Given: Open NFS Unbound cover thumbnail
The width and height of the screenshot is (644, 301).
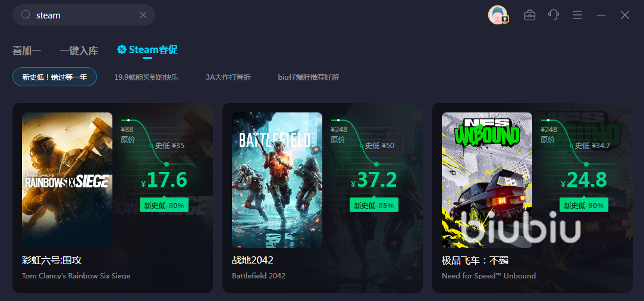Looking at the screenshot, I should pos(487,180).
